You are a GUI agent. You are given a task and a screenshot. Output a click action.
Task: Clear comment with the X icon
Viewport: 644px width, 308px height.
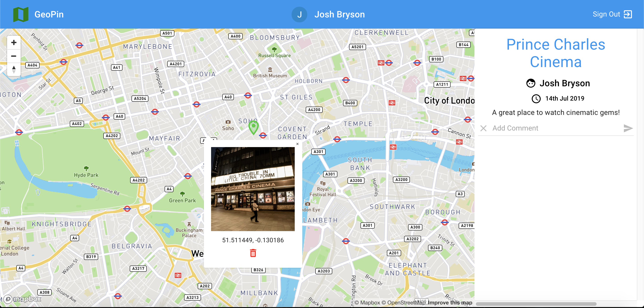(483, 128)
